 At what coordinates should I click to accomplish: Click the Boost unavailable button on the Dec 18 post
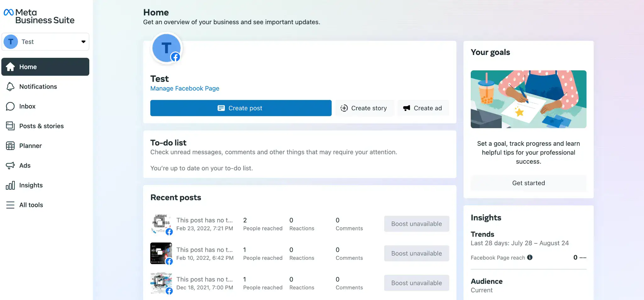coord(416,283)
